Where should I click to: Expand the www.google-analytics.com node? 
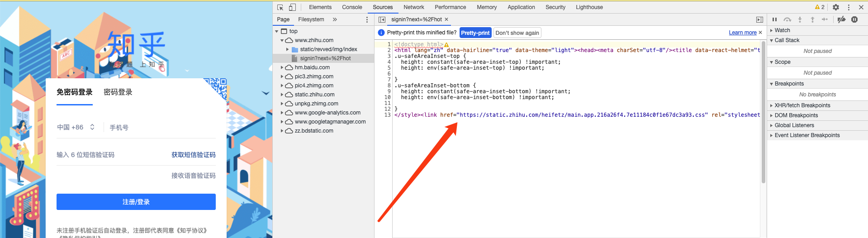point(282,113)
